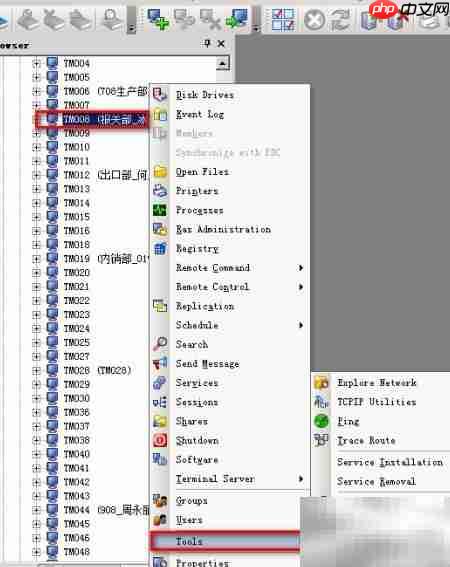The width and height of the screenshot is (450, 567).
Task: Select Service Installation option
Action: coord(390,462)
